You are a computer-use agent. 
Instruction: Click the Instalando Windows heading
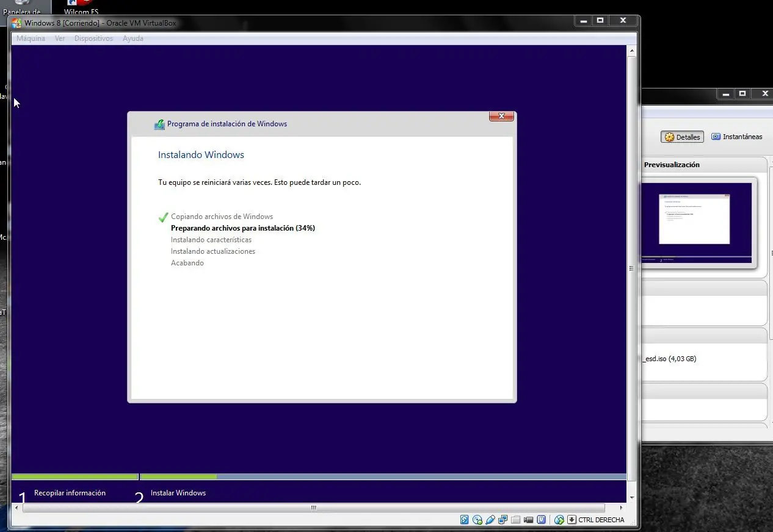point(201,155)
